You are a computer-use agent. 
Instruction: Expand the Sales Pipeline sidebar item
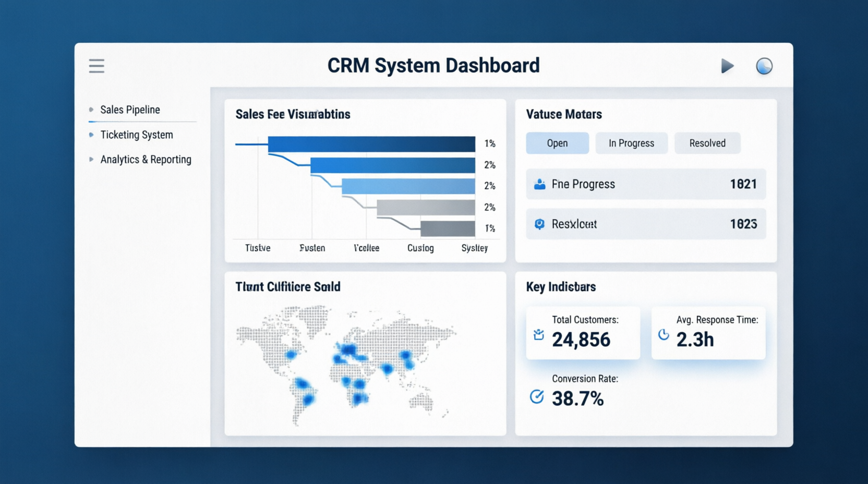(x=91, y=110)
